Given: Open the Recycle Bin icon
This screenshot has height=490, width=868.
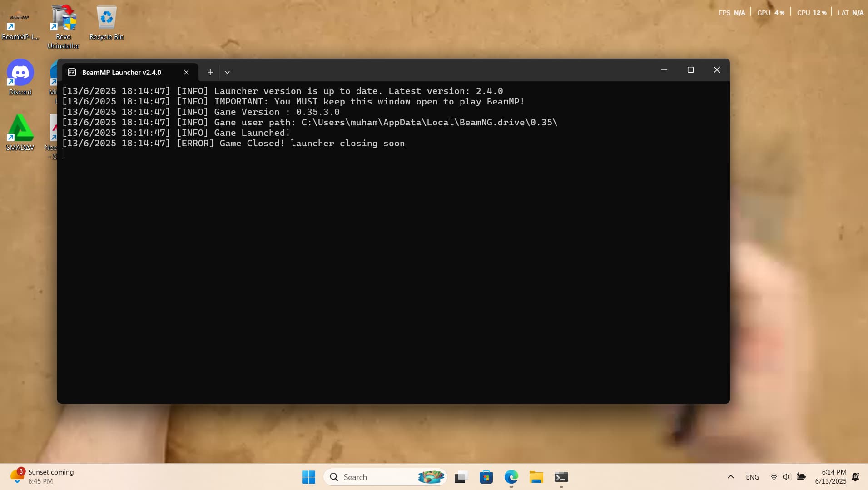Looking at the screenshot, I should click(x=107, y=23).
